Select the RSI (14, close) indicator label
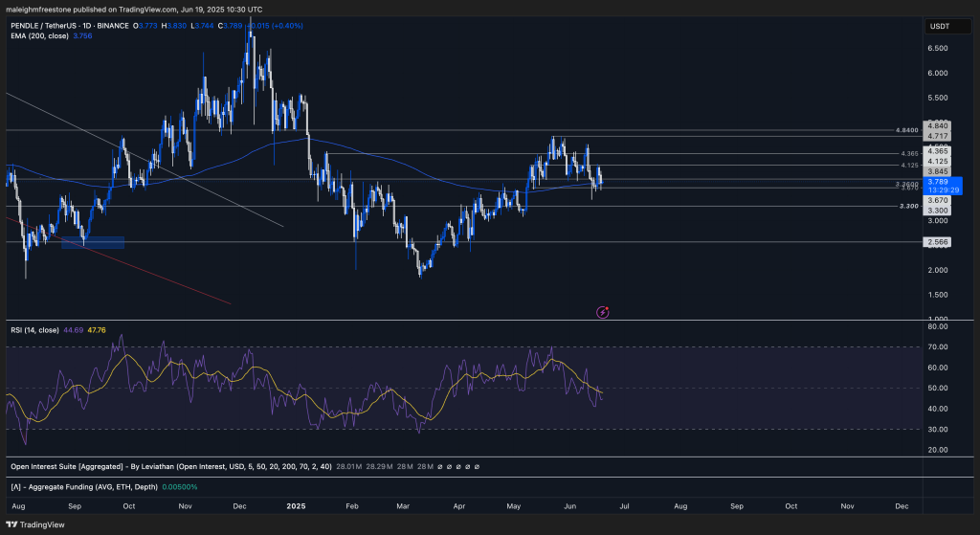Screen dimensions: 980x535 (36, 329)
